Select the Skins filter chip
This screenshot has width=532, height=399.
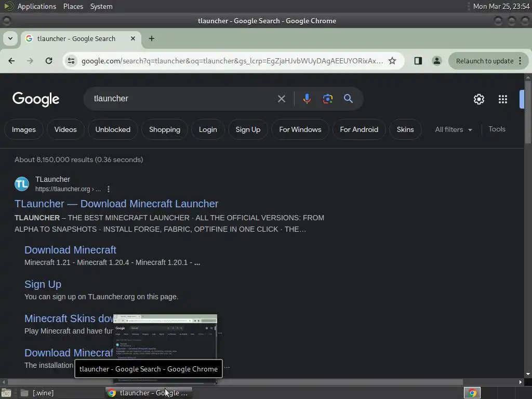tap(405, 129)
